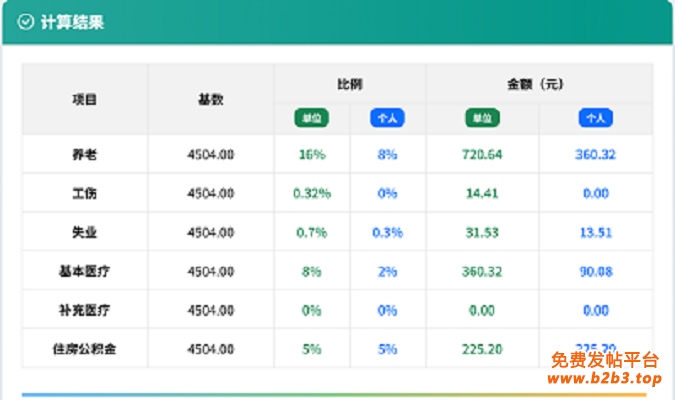The height and width of the screenshot is (400, 675).
Task: Click the 比例 column group header
Action: pyautogui.click(x=349, y=84)
